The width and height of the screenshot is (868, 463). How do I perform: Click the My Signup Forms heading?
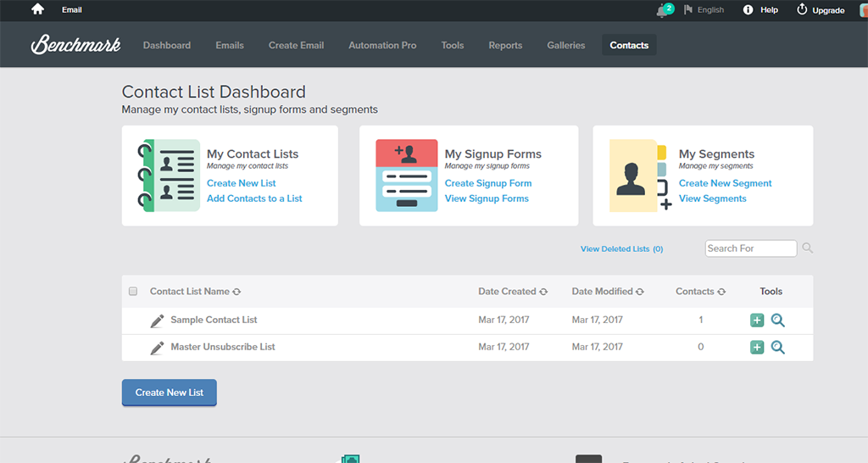point(493,154)
